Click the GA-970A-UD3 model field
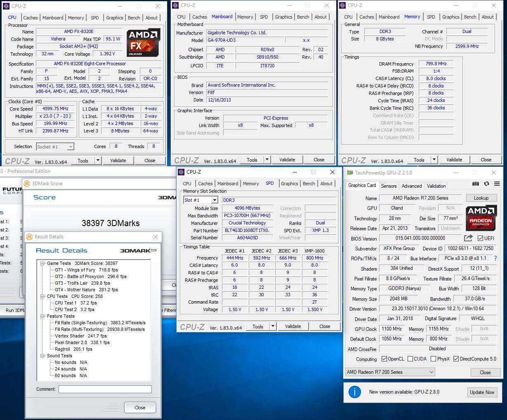The image size is (507, 420). point(245,40)
